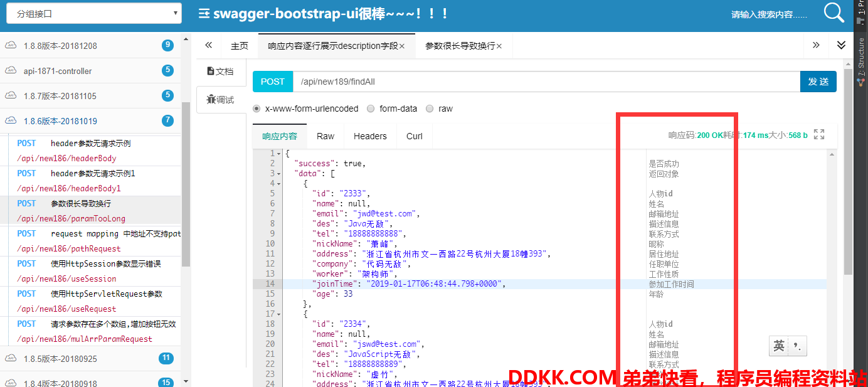Open the tab options double-chevron dropdown

coord(841,45)
